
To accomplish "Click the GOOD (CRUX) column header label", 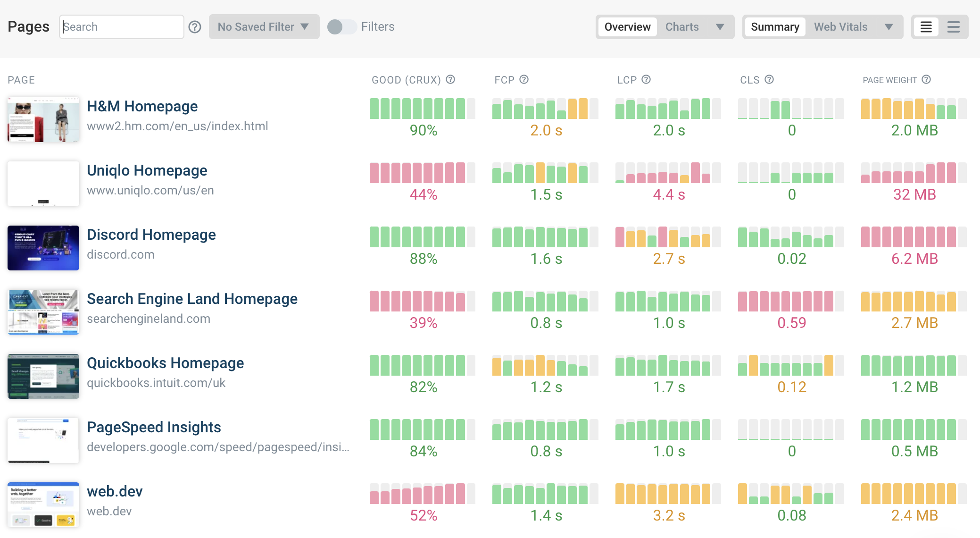I will pyautogui.click(x=406, y=80).
